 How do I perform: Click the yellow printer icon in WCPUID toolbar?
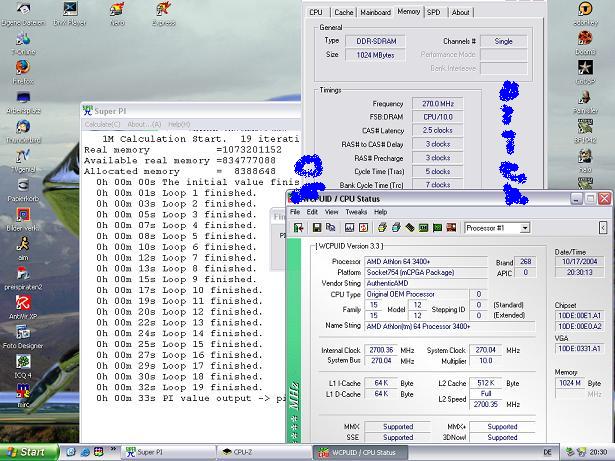point(382,228)
